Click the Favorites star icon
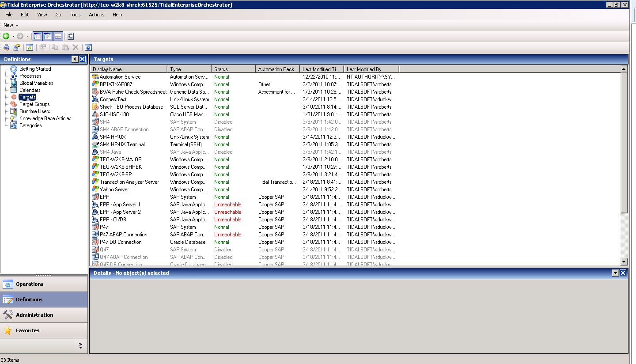 [x=8, y=330]
